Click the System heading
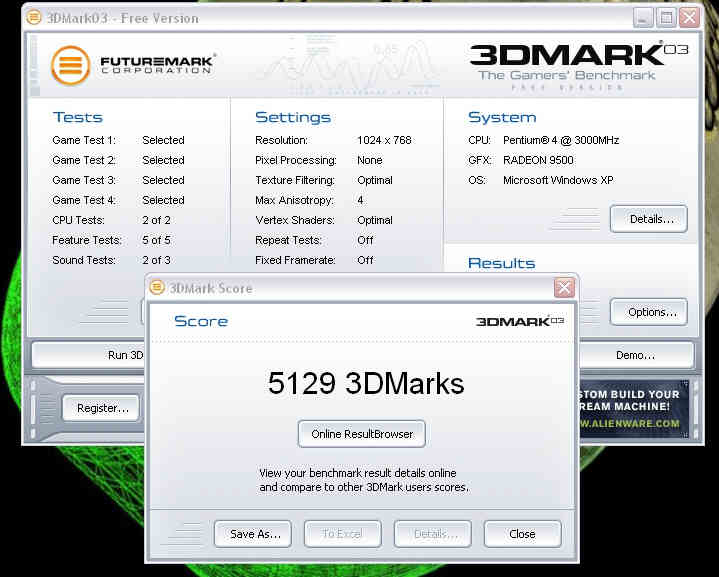The height and width of the screenshot is (577, 719). [502, 117]
